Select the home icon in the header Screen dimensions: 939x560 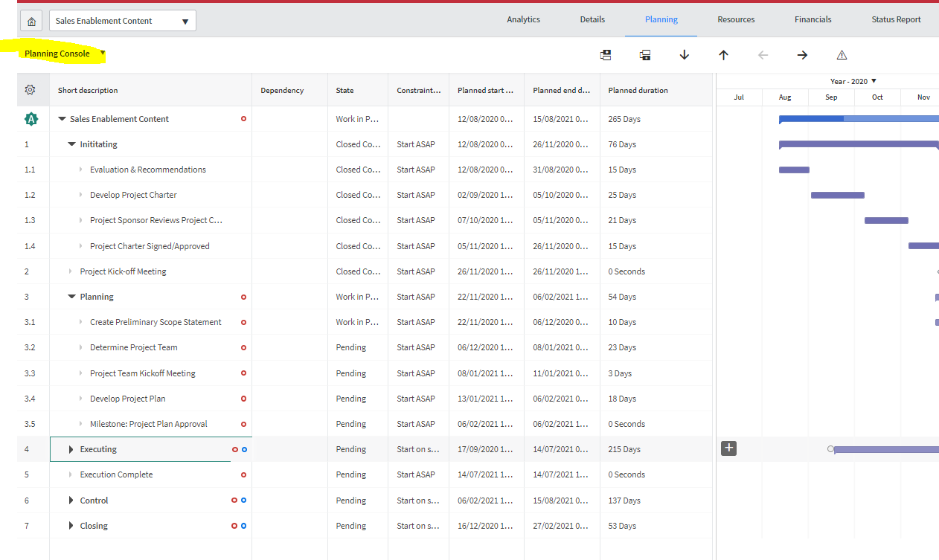pyautogui.click(x=31, y=20)
